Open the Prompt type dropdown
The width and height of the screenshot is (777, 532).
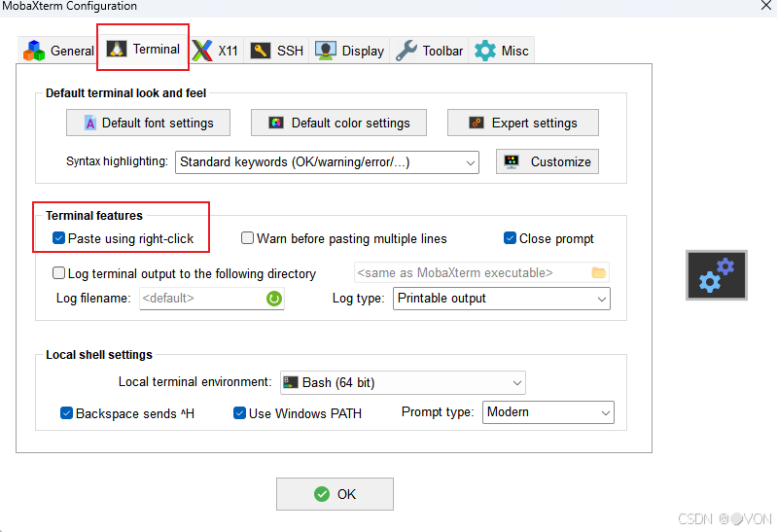click(548, 412)
